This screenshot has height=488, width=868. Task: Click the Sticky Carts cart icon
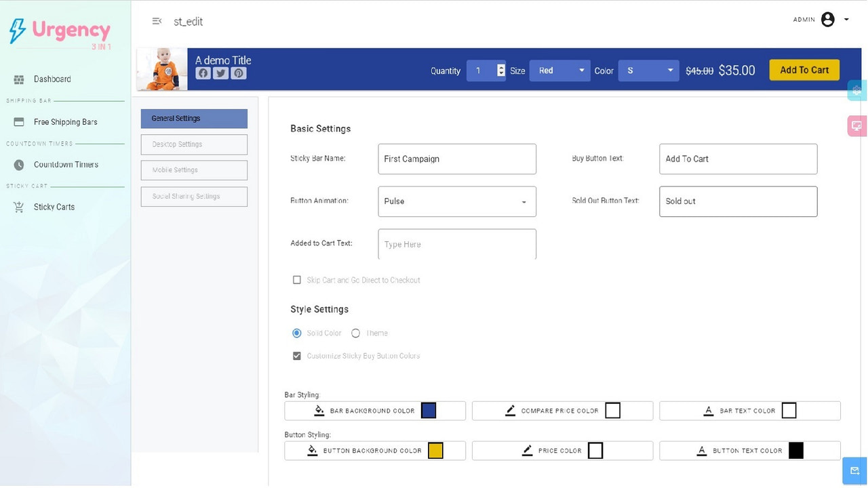(x=19, y=207)
